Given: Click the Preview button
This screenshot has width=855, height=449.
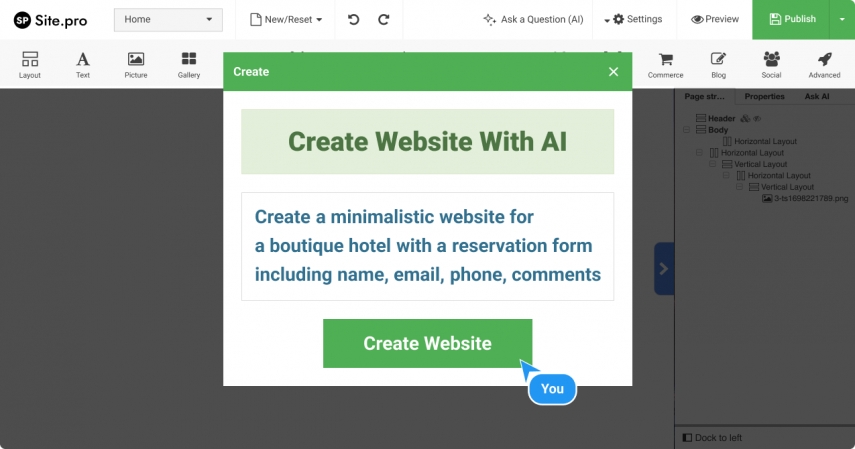Looking at the screenshot, I should [715, 20].
